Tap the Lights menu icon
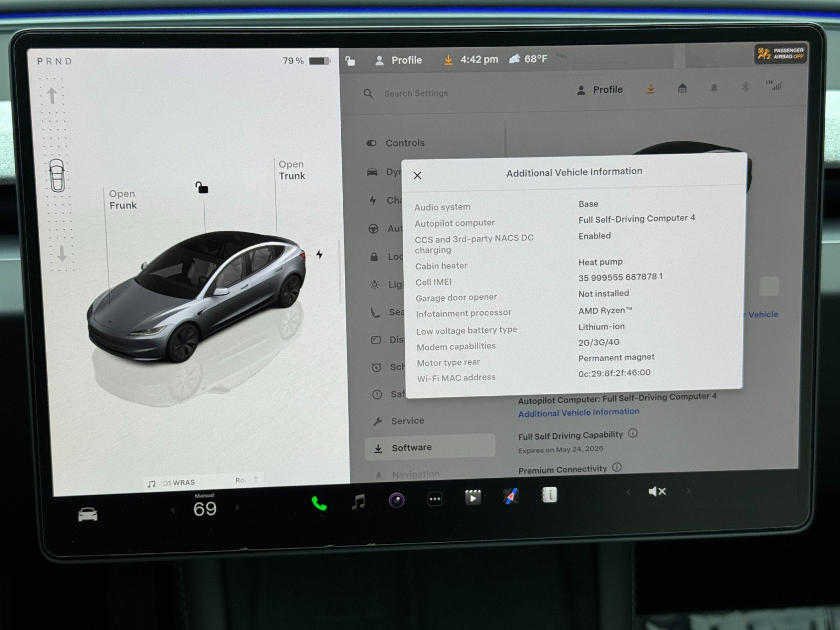 point(374,285)
